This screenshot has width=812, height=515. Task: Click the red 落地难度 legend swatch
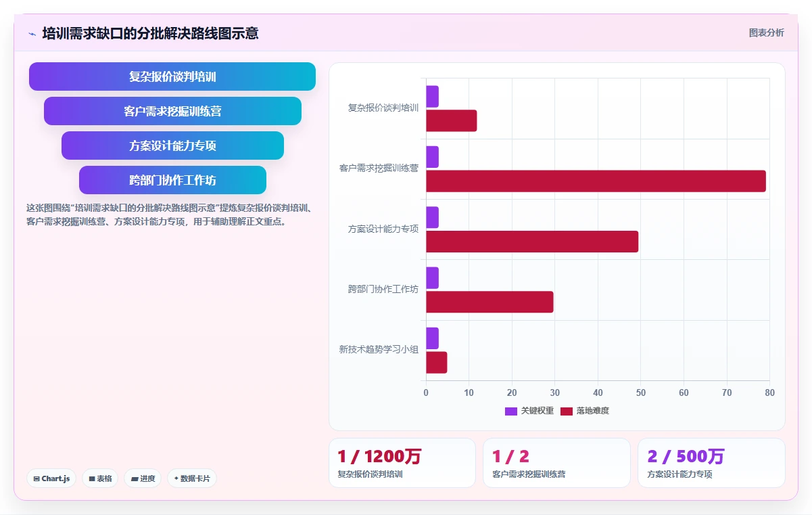[x=567, y=411]
